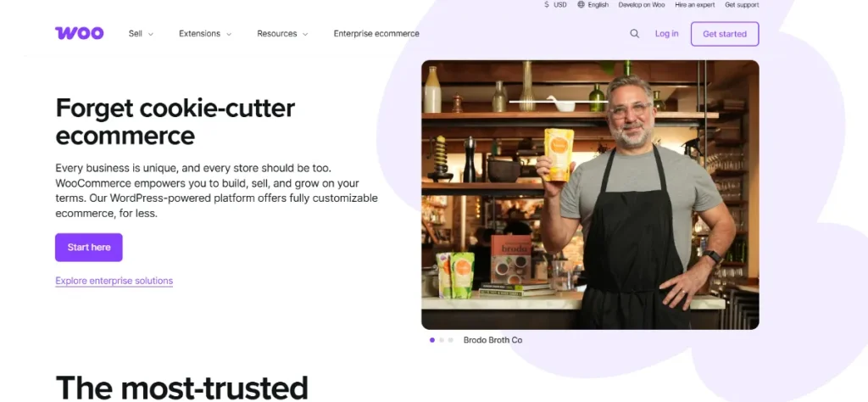This screenshot has height=402, width=868.
Task: Expand the Extensions dropdown menu
Action: tap(205, 34)
